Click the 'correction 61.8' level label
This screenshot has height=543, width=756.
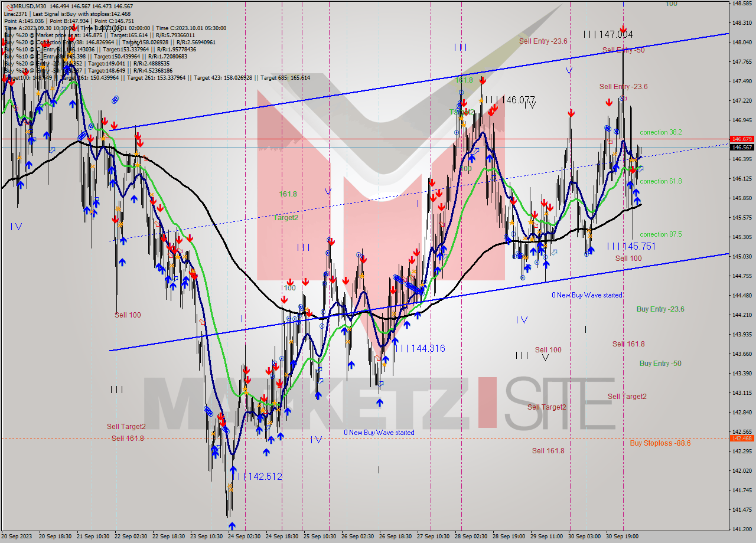point(660,181)
